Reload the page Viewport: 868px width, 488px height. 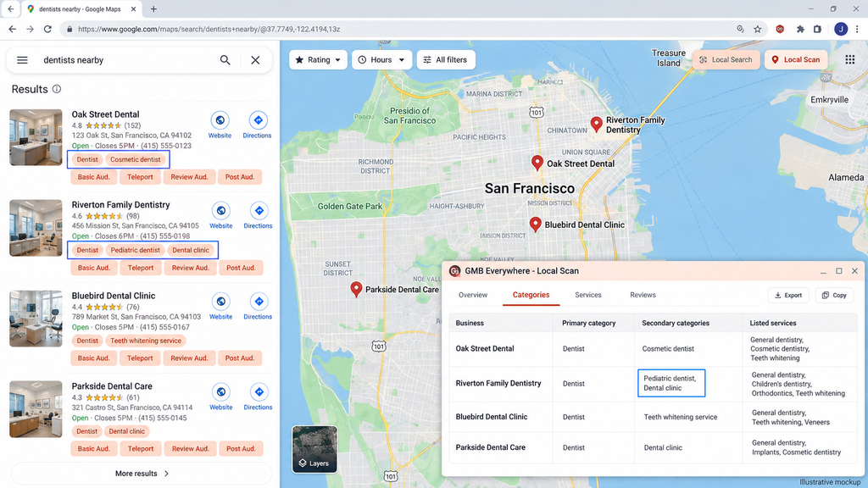[47, 30]
